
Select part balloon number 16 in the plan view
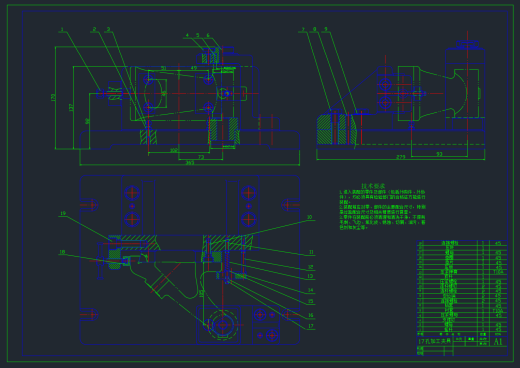click(x=311, y=315)
